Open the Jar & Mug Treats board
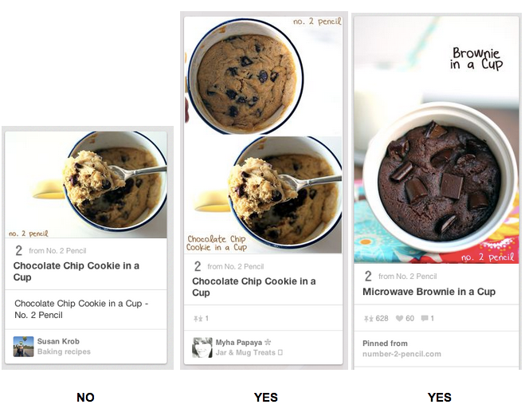Viewport: 525px width, 420px height. pyautogui.click(x=245, y=353)
